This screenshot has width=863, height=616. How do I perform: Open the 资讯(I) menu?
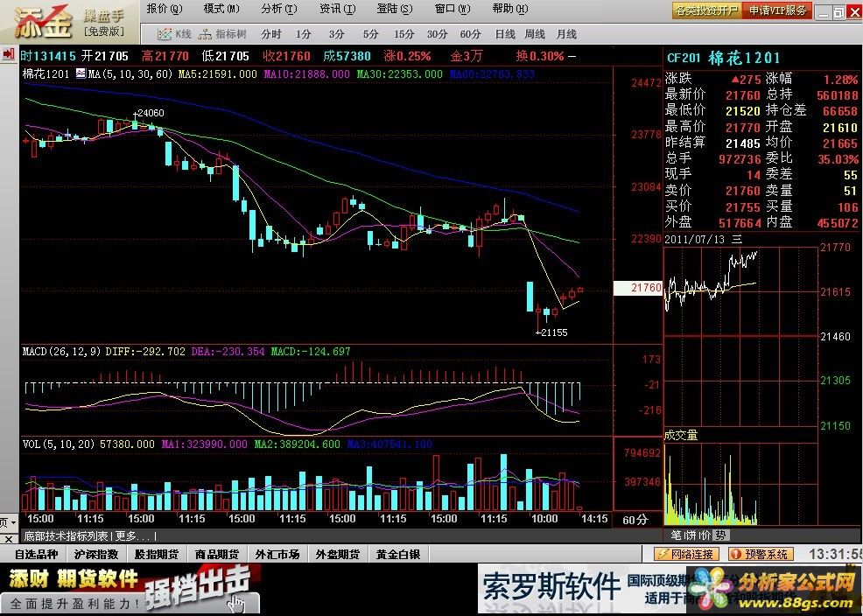click(337, 9)
